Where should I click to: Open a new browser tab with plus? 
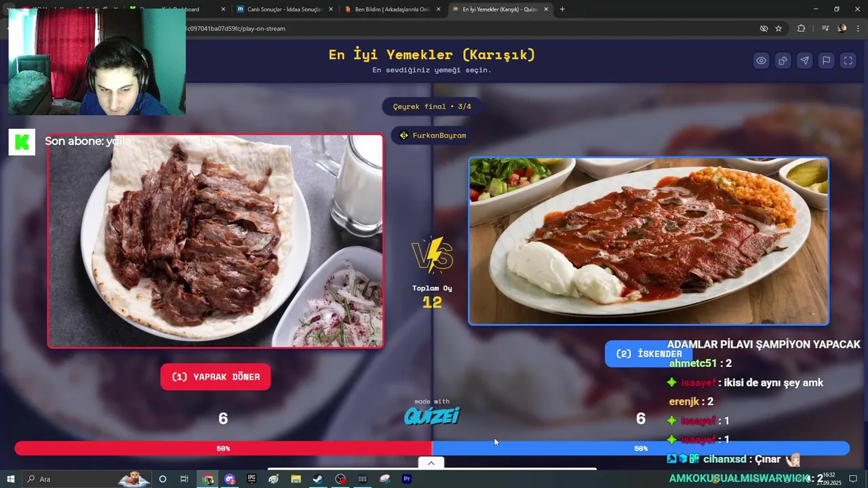point(562,9)
